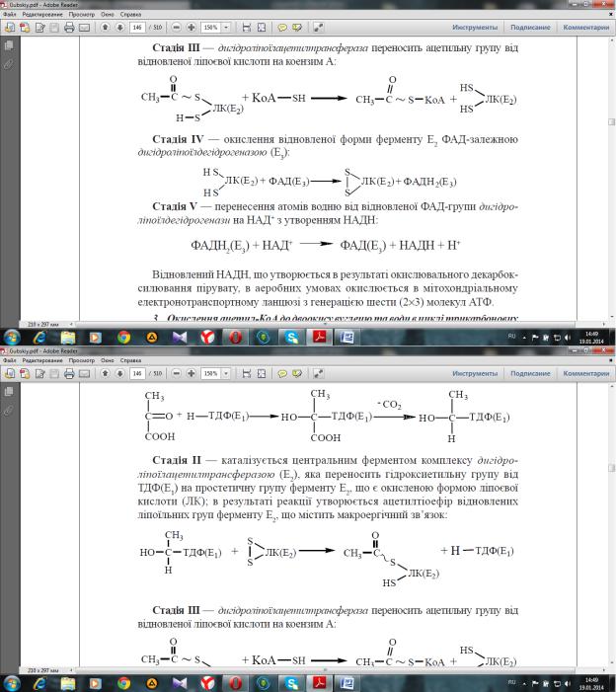Screen dimensions: 616x692
Task: Open Редактирование menu in upper window
Action: (42, 14)
